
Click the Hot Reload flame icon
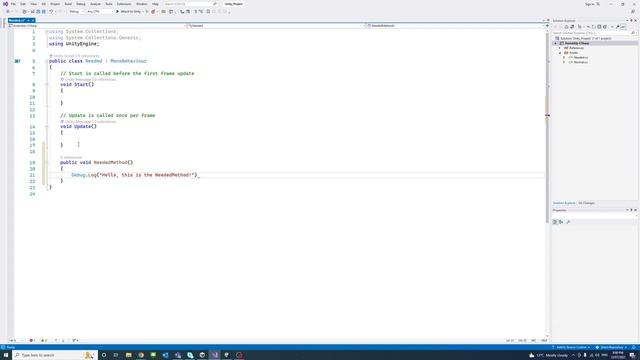coord(153,11)
